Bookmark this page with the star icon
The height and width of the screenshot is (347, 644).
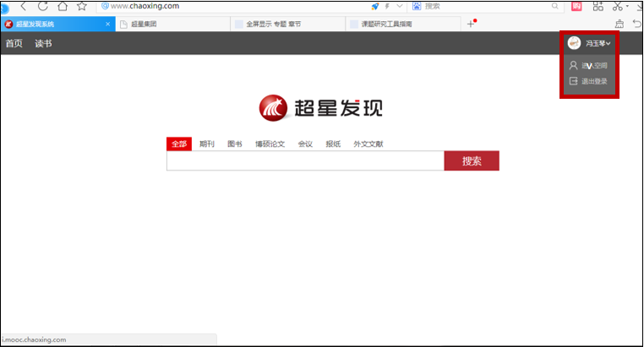click(82, 6)
